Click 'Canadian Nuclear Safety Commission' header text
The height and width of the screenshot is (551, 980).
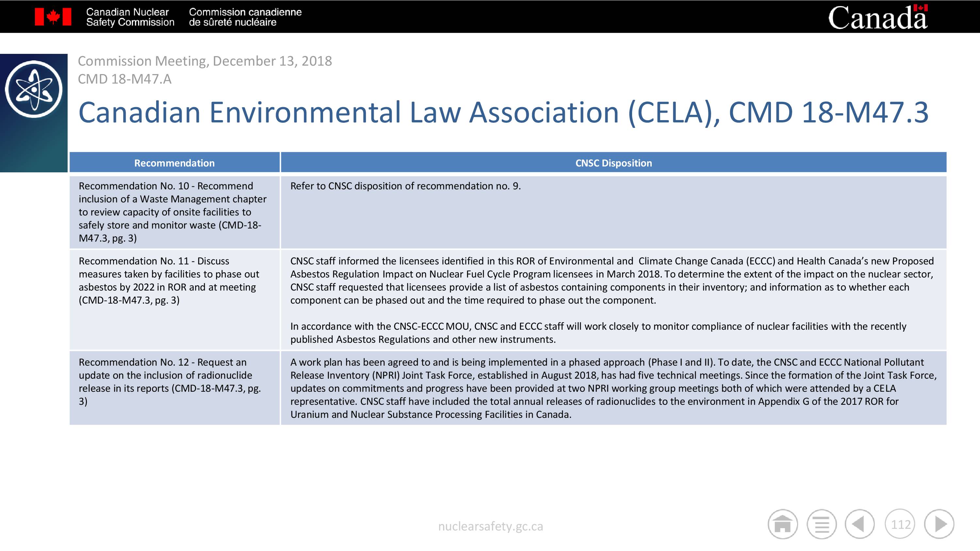point(130,17)
